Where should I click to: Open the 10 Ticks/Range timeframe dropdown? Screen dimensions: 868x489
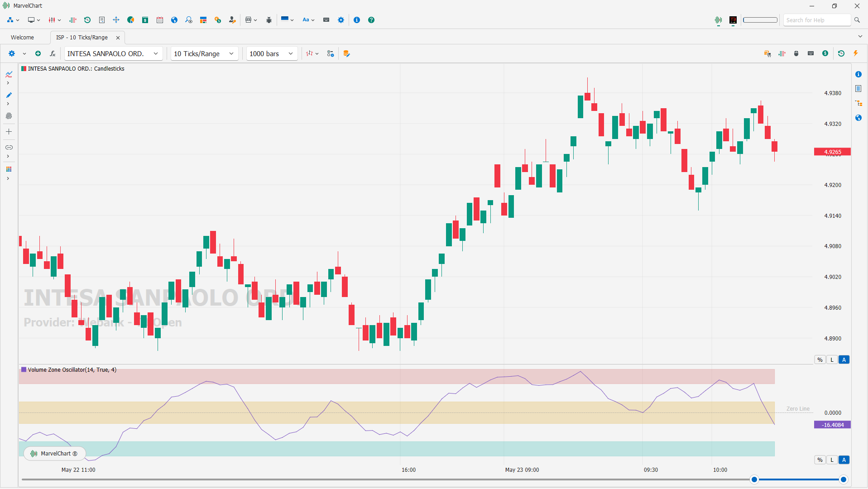(204, 53)
